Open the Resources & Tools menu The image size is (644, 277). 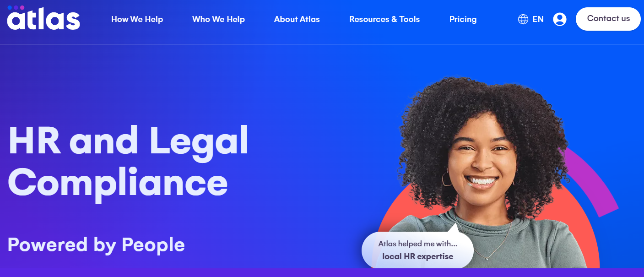coord(384,19)
